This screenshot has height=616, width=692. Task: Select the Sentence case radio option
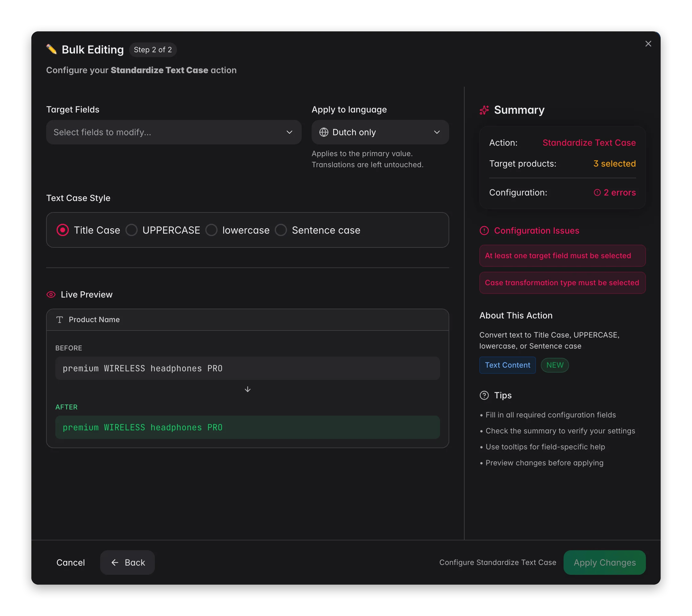281,230
